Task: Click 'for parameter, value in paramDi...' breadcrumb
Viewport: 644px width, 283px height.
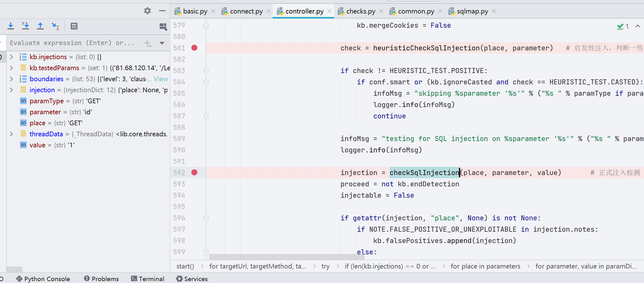Action: click(586, 266)
